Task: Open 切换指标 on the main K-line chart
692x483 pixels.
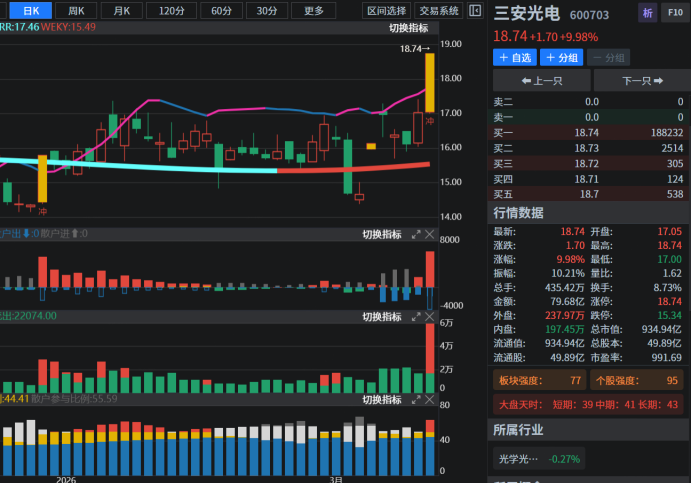Action: coord(408,28)
